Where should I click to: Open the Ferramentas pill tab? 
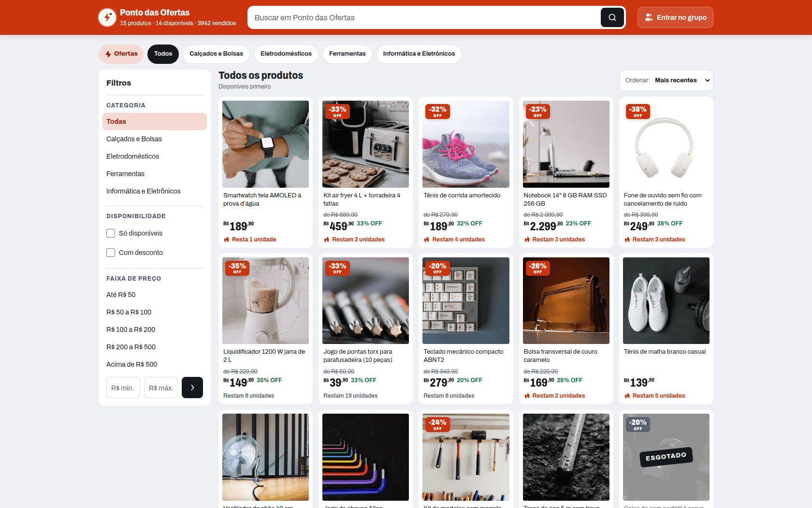(347, 54)
